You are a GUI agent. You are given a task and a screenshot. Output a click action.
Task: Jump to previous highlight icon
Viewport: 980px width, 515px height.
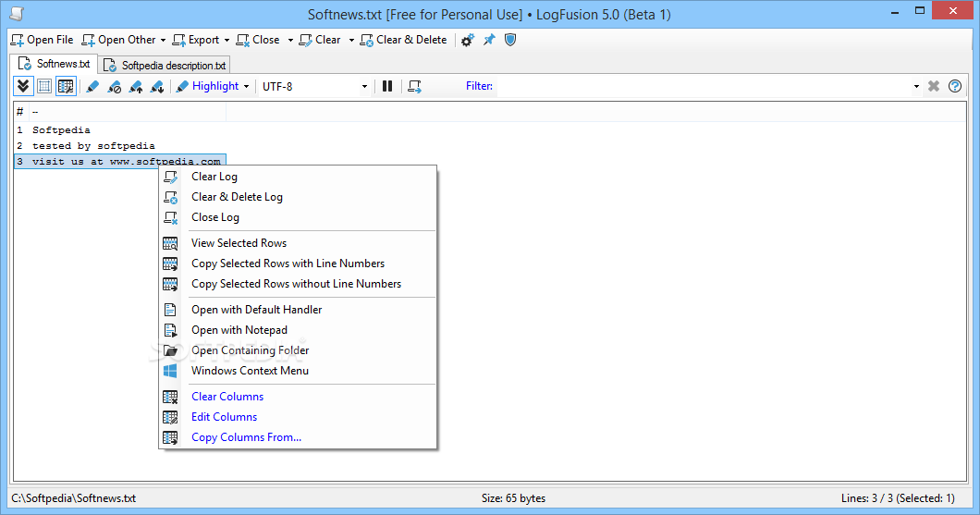[x=135, y=86]
